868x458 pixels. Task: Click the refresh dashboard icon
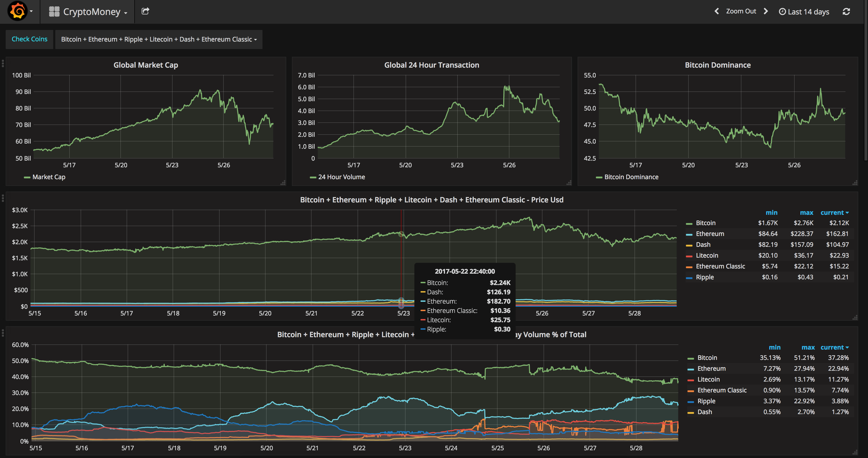(846, 11)
